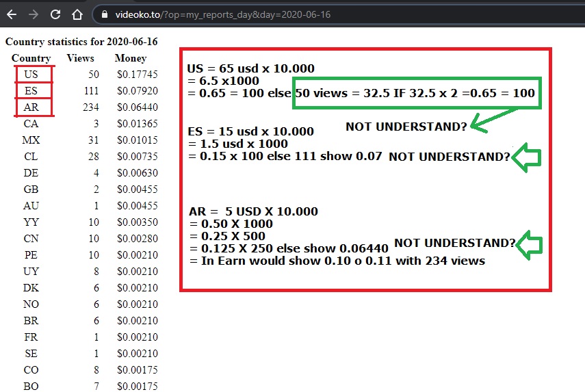Screen dimensions: 585x392
Task: Click the outlined green arrow beside AR calculation
Action: tap(529, 243)
